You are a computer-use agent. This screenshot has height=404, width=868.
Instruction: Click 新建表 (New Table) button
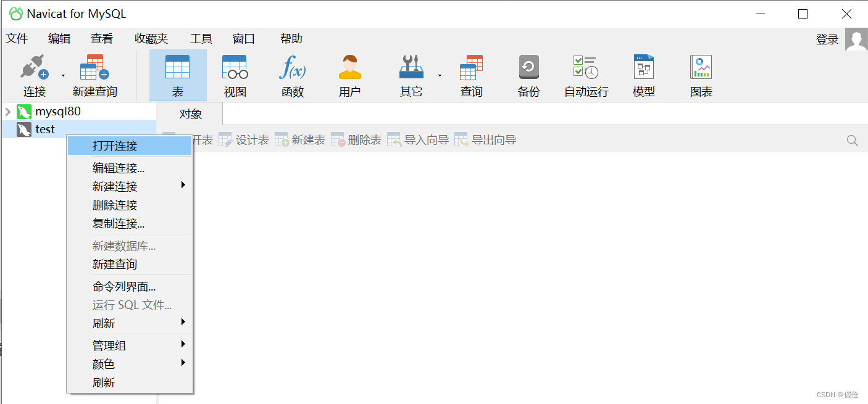click(300, 140)
